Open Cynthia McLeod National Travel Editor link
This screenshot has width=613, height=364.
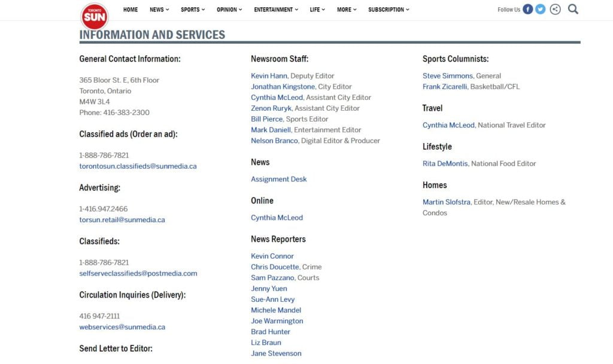(448, 125)
